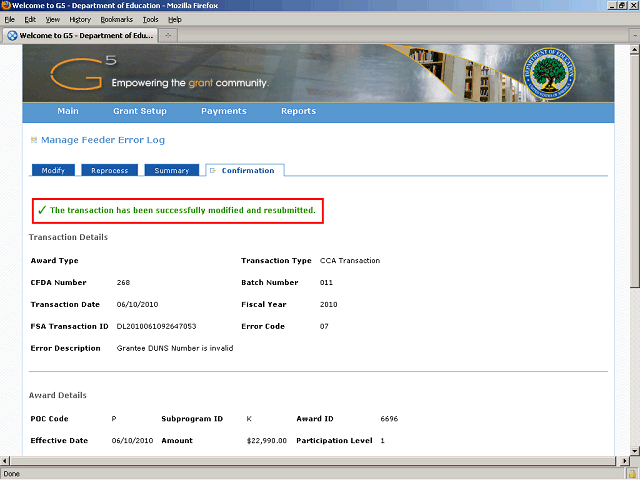Click the G5 logo in banner
This screenshot has width=640, height=480.
pyautogui.click(x=83, y=72)
